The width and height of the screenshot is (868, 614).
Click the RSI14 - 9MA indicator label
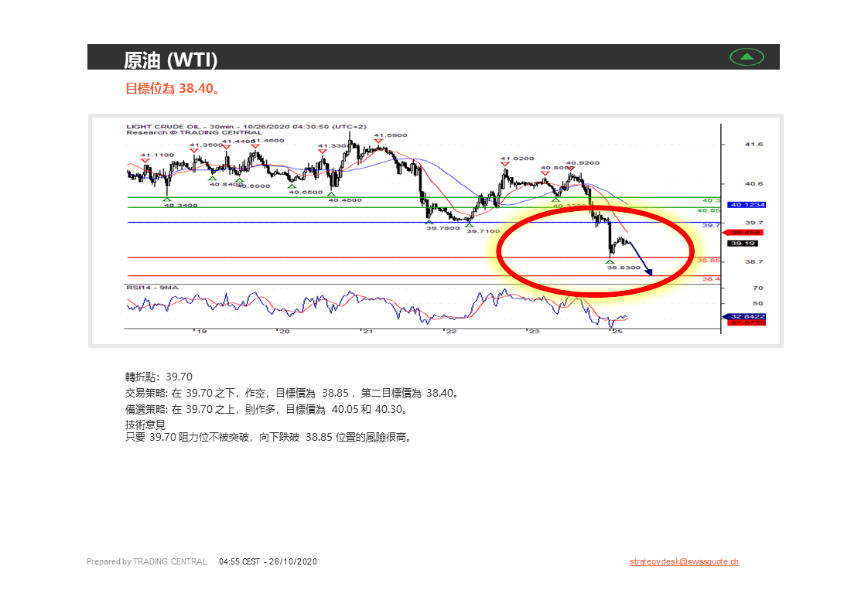tap(152, 288)
